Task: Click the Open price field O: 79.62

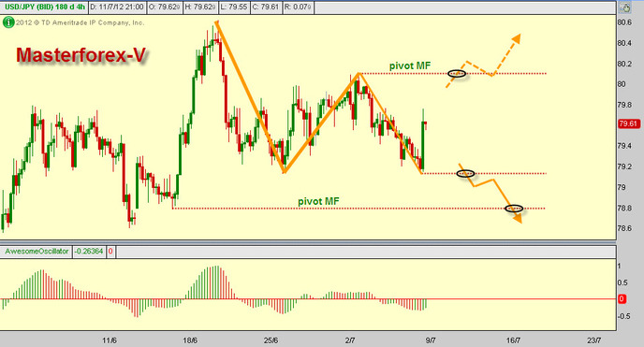Action: coord(165,7)
